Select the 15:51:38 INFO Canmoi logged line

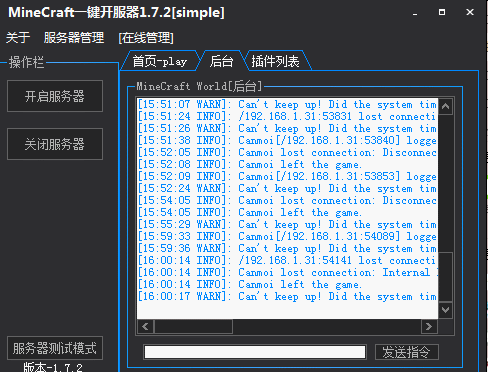pyautogui.click(x=287, y=140)
